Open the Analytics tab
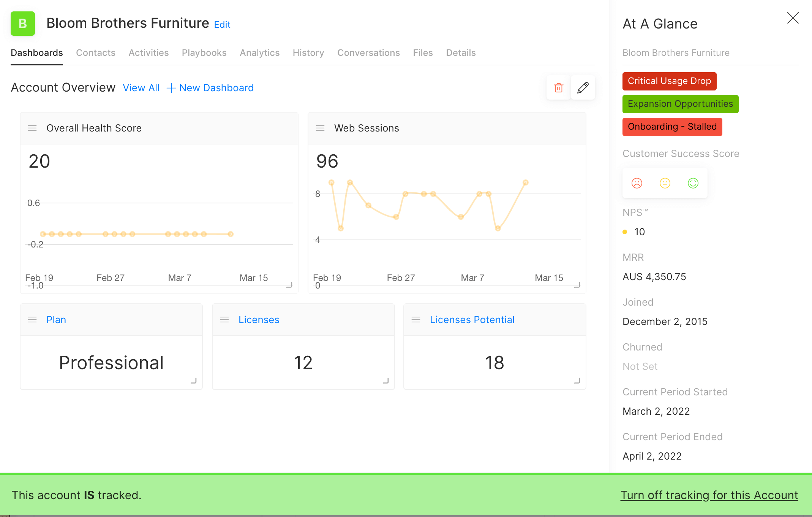The width and height of the screenshot is (812, 517). pyautogui.click(x=259, y=53)
